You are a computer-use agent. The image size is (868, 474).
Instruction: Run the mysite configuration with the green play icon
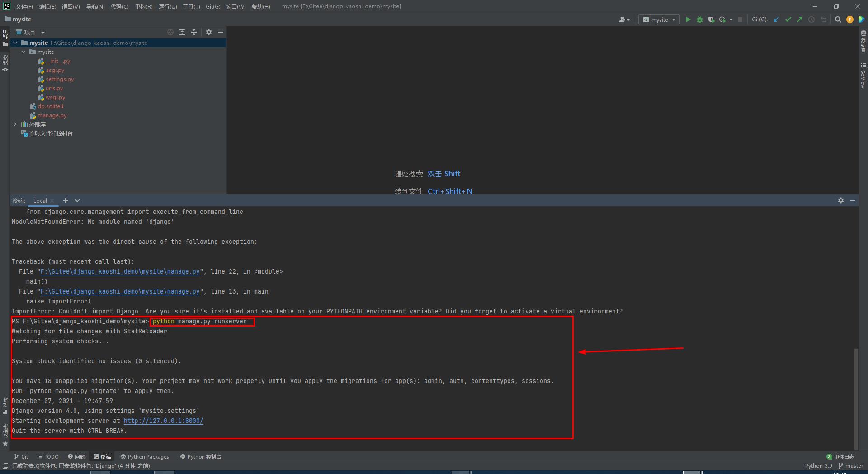tap(688, 19)
